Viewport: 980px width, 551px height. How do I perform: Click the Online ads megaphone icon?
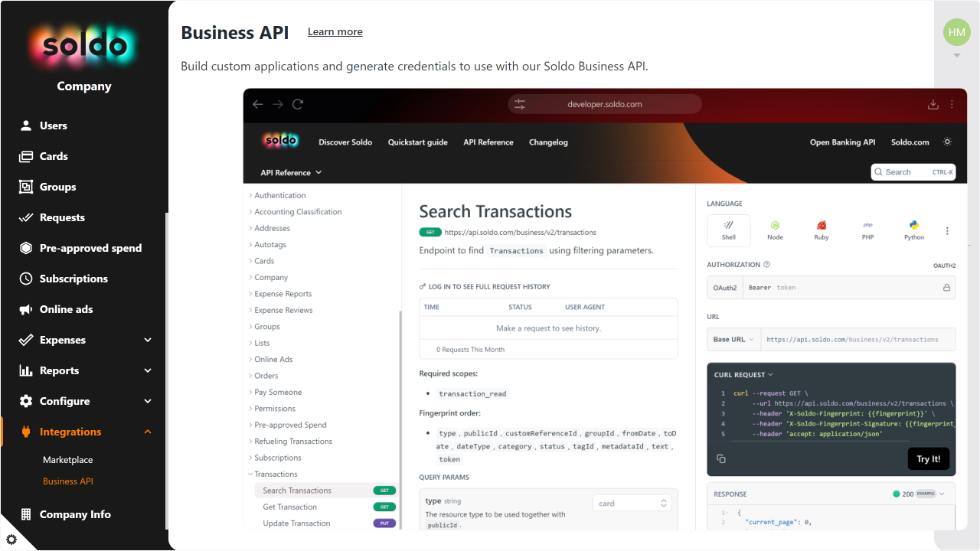coord(26,309)
